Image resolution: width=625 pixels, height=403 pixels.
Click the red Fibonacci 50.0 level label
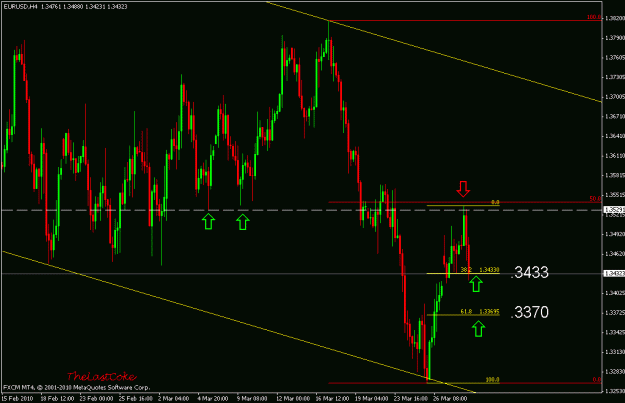pyautogui.click(x=595, y=199)
